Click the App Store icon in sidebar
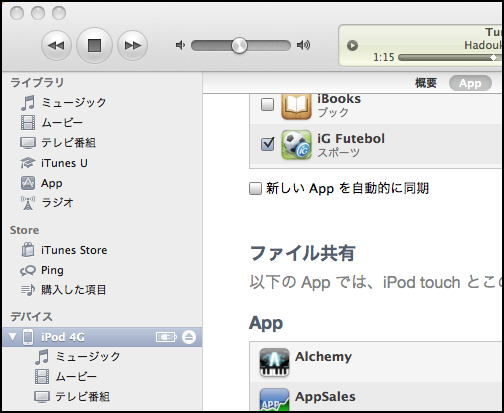This screenshot has width=504, height=413. (28, 183)
